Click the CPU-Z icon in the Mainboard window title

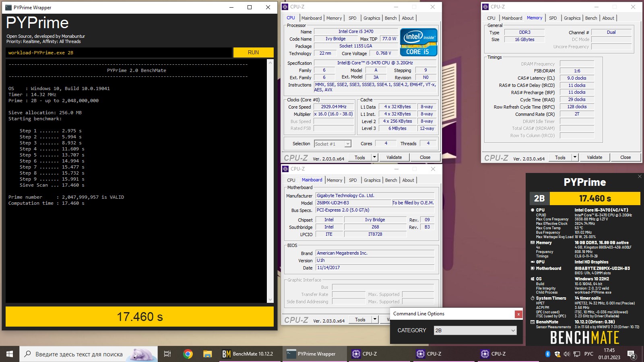coord(285,169)
